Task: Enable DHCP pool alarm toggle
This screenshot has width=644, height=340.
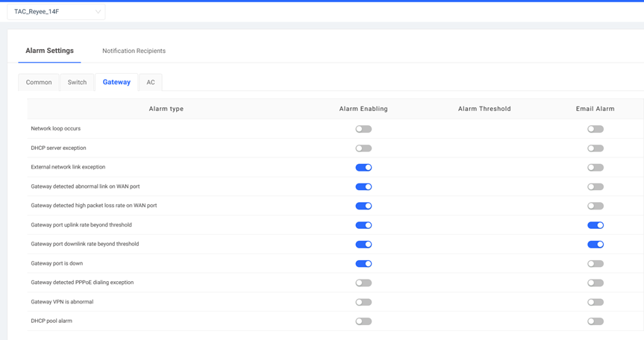Action: point(363,321)
